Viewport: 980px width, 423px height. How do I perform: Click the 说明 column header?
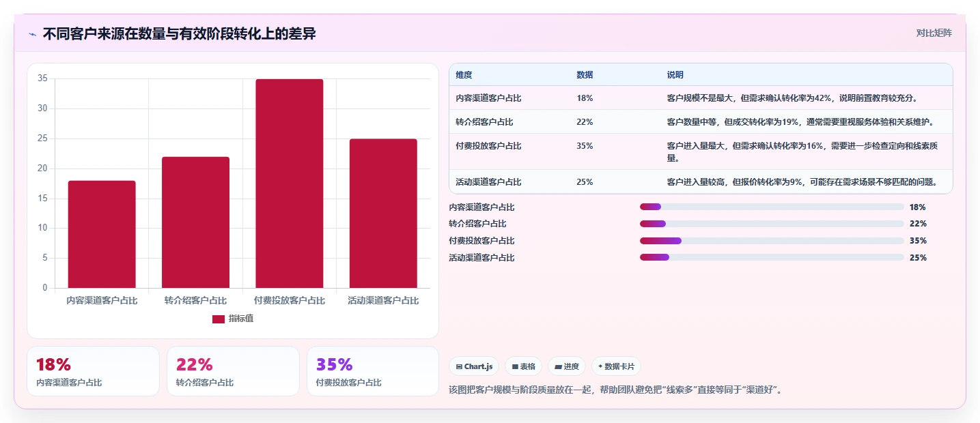point(675,74)
